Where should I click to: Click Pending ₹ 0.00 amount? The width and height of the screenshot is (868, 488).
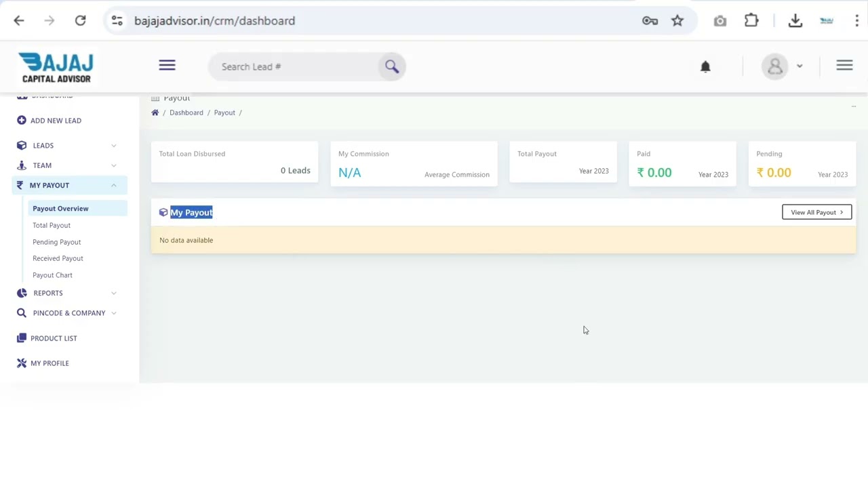(x=774, y=173)
